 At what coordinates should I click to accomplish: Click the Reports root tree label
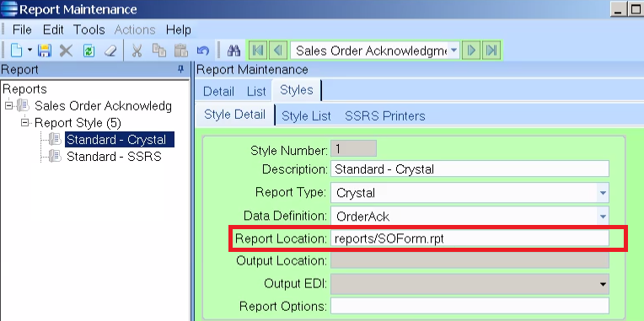24,89
